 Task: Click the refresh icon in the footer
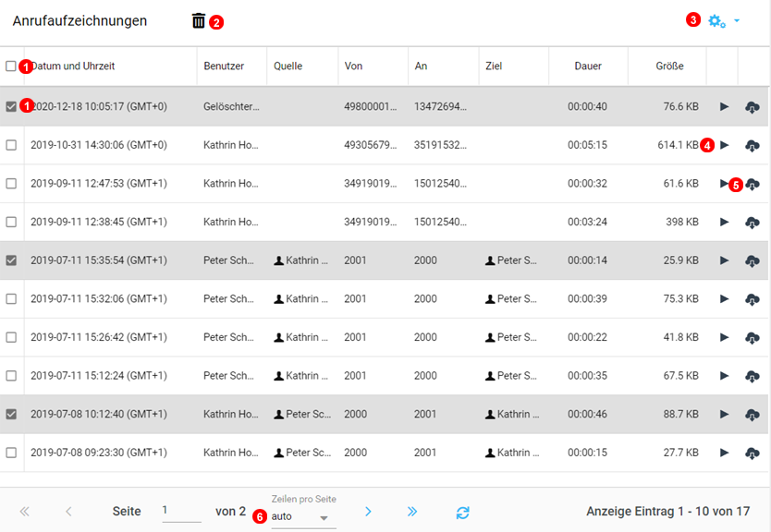coord(463,512)
